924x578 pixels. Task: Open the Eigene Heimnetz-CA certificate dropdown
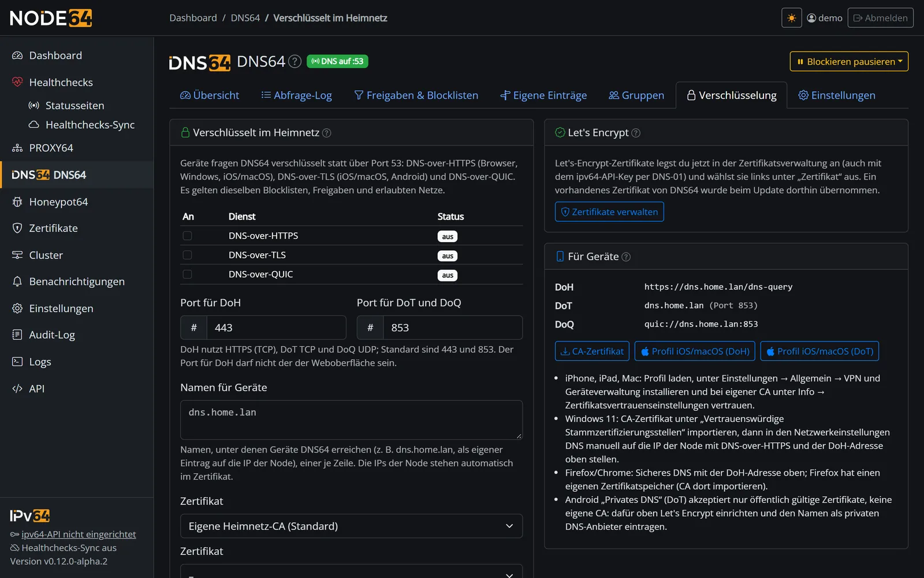(x=351, y=526)
